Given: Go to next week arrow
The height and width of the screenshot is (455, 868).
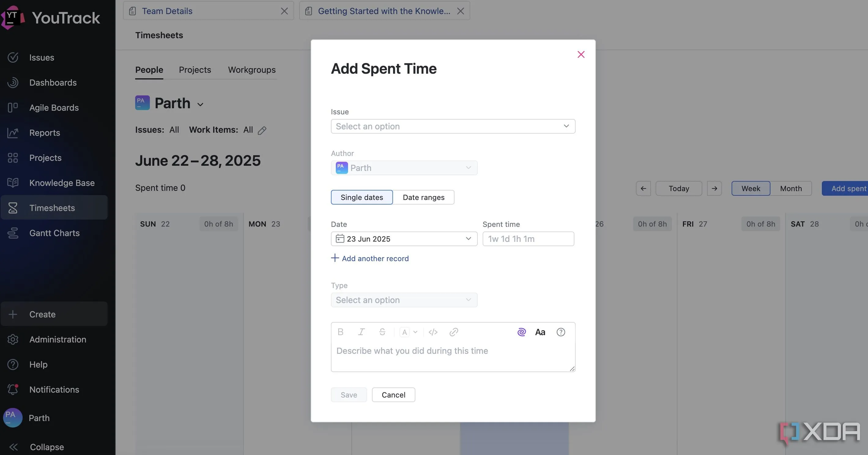Looking at the screenshot, I should [x=714, y=188].
